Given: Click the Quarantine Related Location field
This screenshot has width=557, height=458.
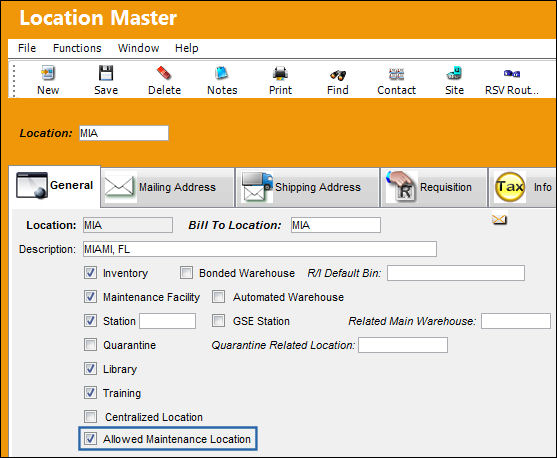Looking at the screenshot, I should [403, 345].
